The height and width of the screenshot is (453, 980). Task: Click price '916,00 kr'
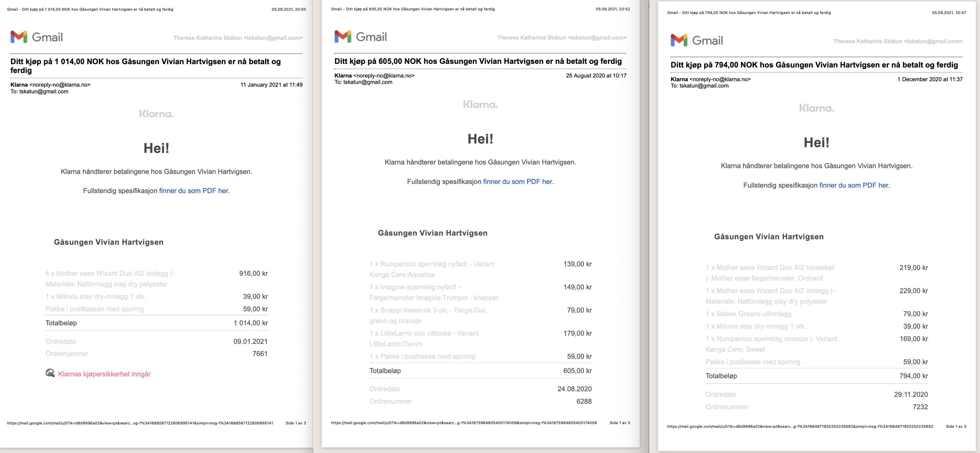pos(254,274)
